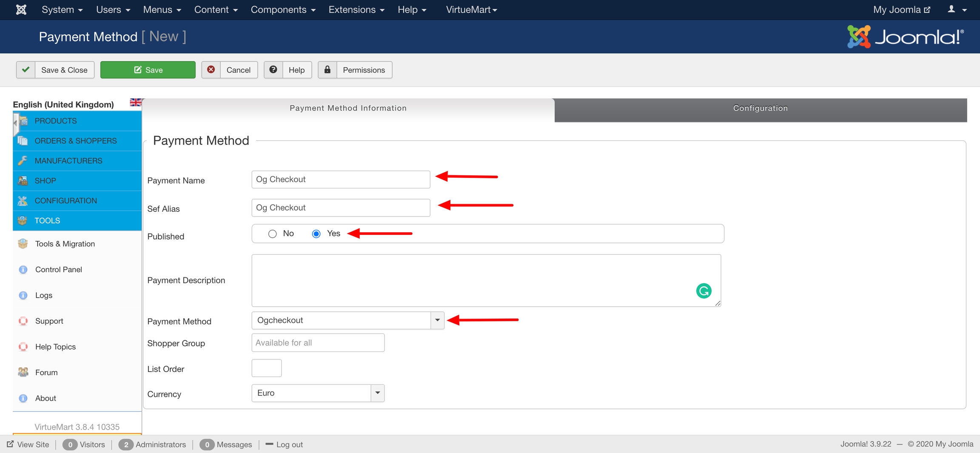Screen dimensions: 980x453
Task: Click the Support lifebuoy icon
Action: tap(23, 321)
